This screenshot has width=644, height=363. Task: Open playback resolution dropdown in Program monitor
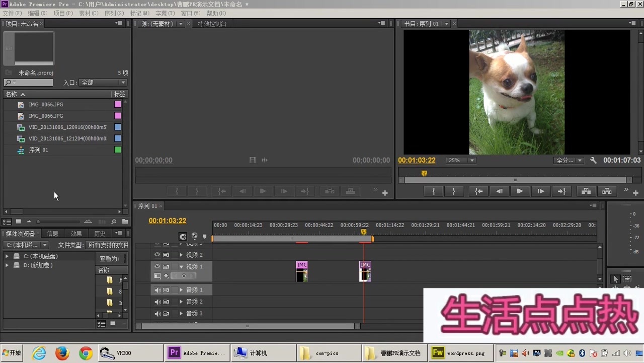[569, 160]
